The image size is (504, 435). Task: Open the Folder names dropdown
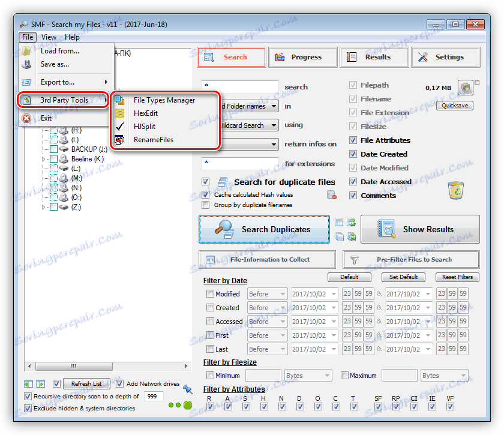tap(274, 106)
